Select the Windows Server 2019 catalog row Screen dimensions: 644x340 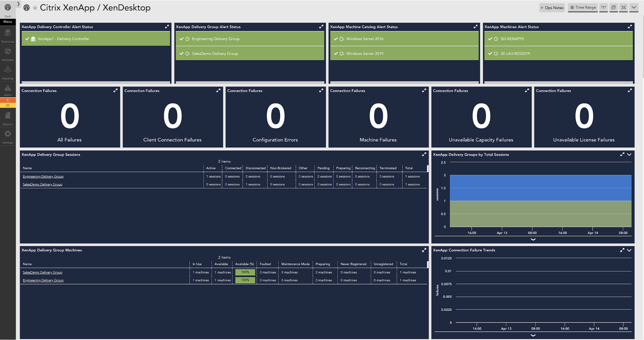point(404,53)
